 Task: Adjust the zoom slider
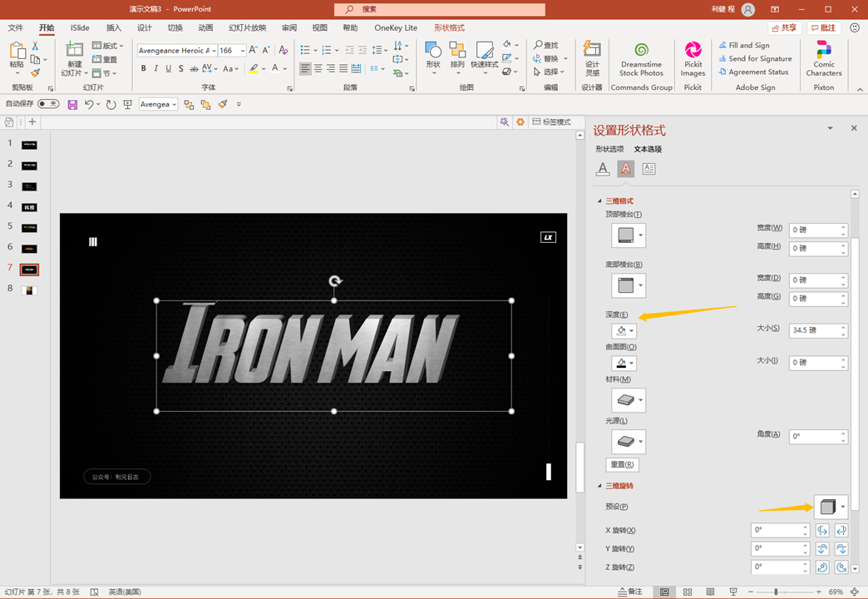(776, 592)
